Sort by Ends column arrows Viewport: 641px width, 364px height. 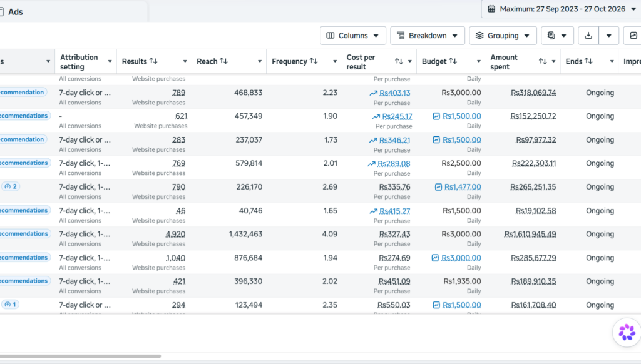coord(588,61)
